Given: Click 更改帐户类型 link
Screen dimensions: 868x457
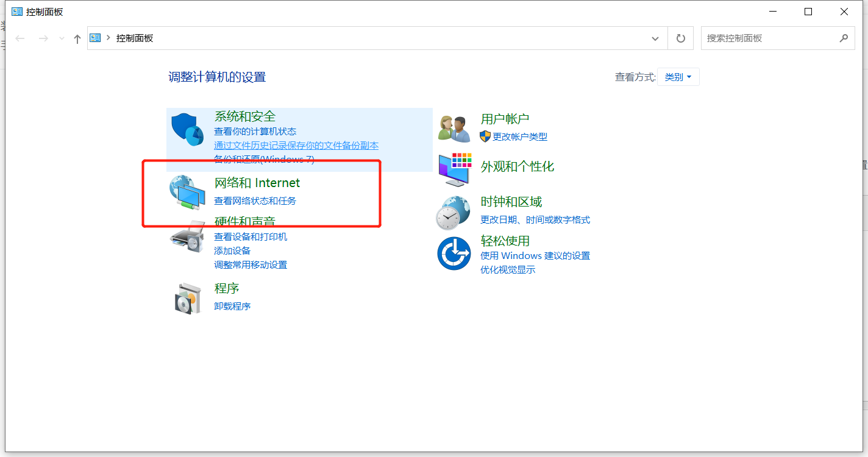Looking at the screenshot, I should tap(520, 136).
